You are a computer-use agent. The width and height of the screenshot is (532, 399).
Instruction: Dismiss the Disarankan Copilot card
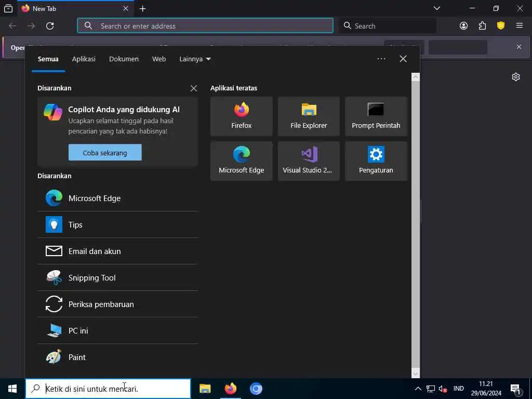[194, 88]
